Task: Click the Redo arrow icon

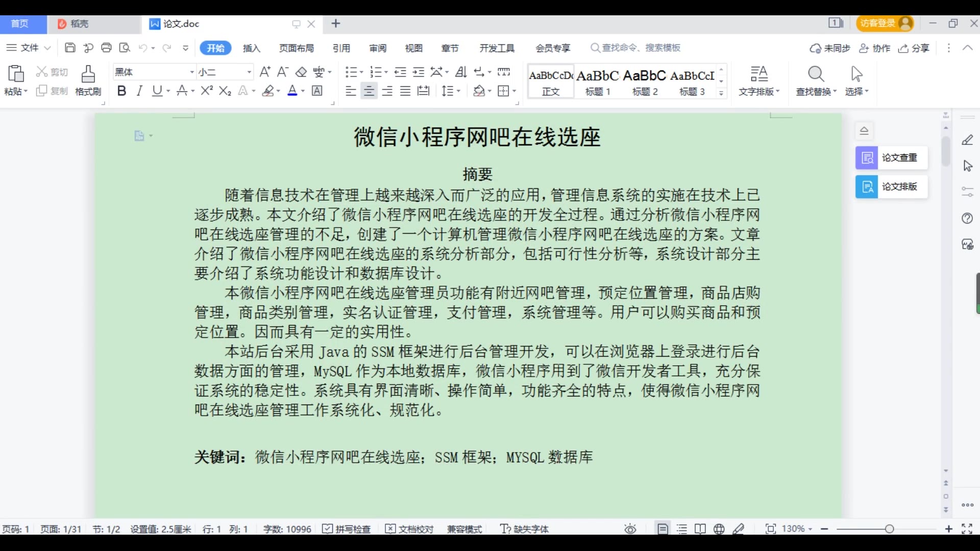Action: (x=166, y=47)
